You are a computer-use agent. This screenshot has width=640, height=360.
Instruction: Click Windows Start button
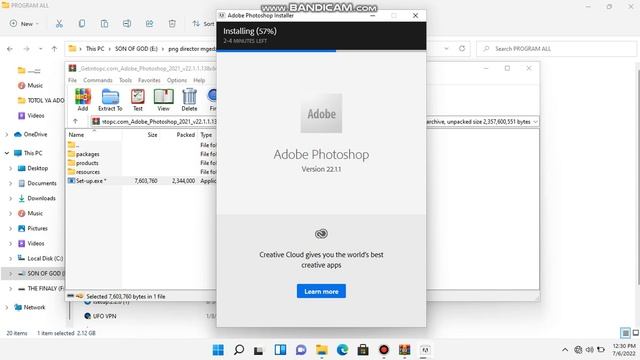coord(218,350)
